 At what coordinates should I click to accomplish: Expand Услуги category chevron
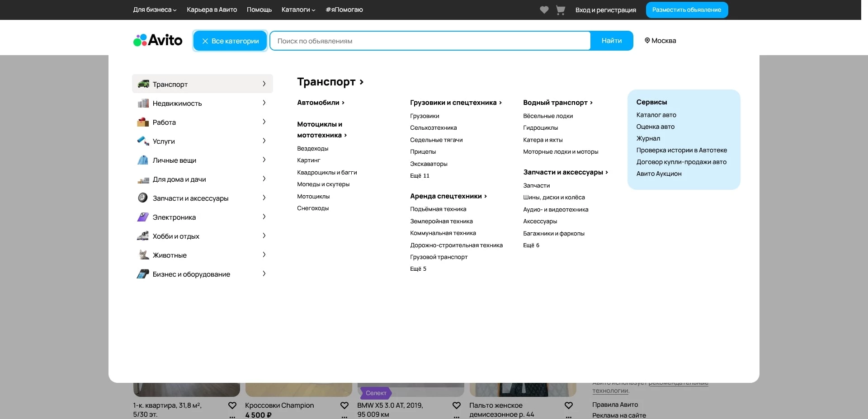tap(264, 141)
